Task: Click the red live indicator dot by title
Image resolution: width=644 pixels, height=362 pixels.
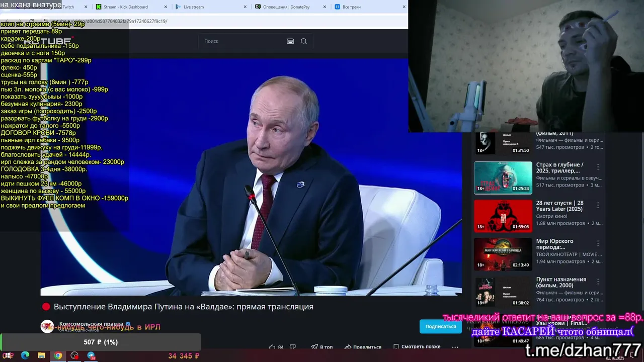Action: point(46,307)
